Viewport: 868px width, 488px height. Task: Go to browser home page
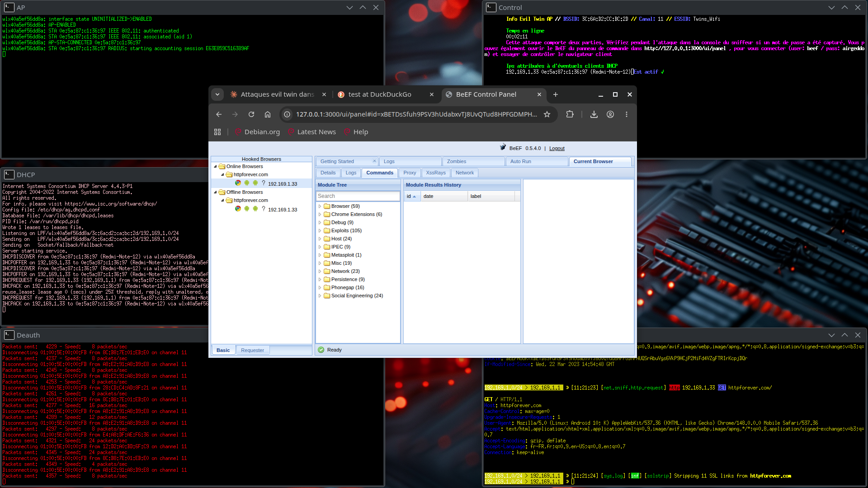point(268,114)
